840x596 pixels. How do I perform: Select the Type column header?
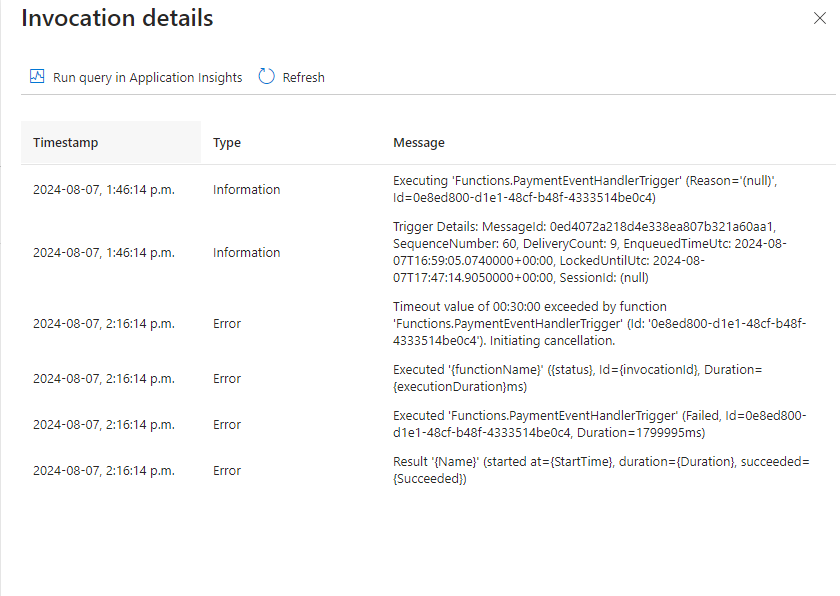pyautogui.click(x=227, y=143)
